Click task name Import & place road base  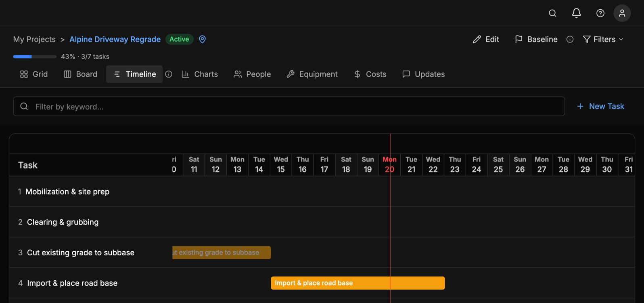[72, 283]
